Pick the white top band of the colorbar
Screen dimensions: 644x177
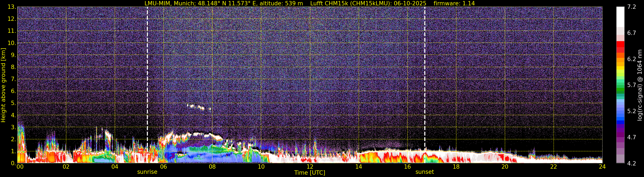click(x=620, y=17)
